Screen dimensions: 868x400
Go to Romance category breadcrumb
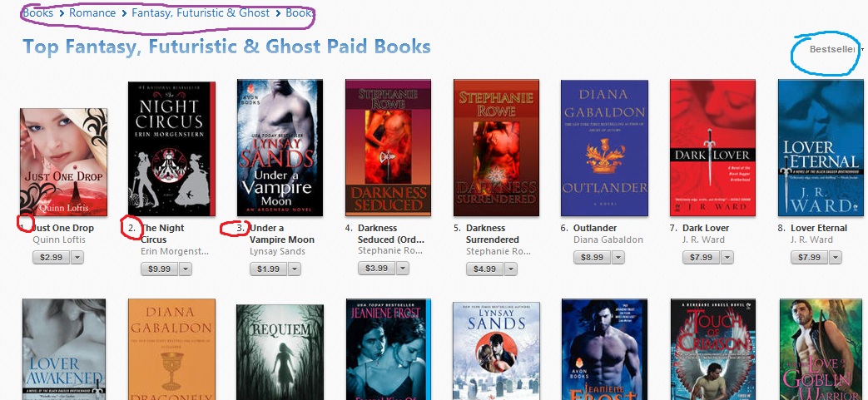point(92,12)
